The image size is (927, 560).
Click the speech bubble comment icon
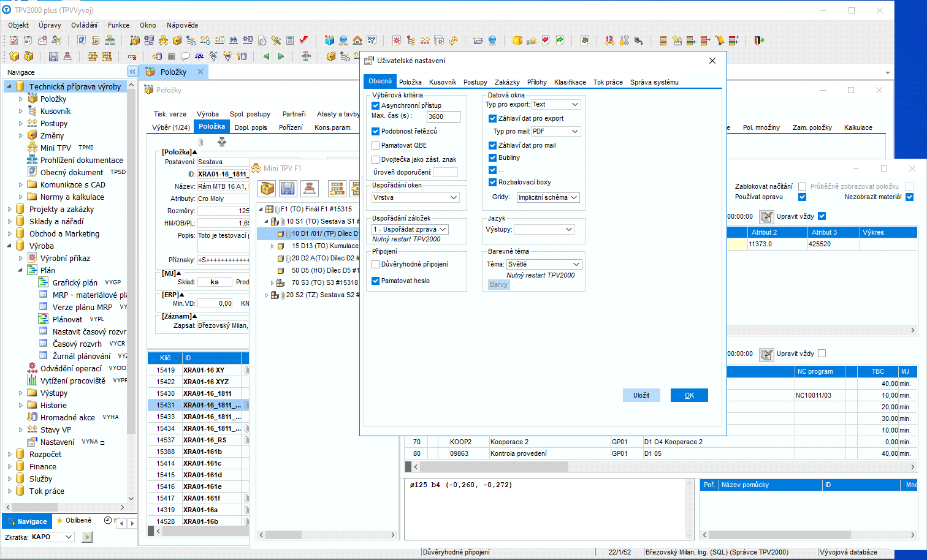(x=185, y=56)
